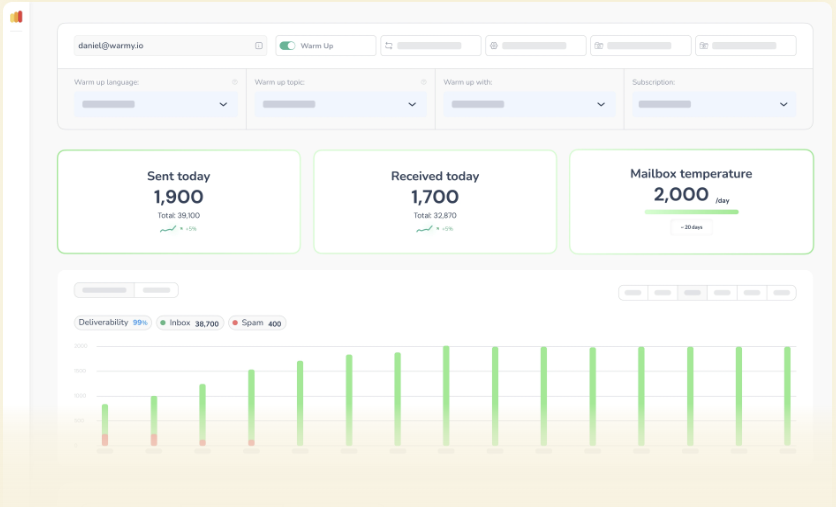Click the help icon beside Warm up topic

[x=423, y=82]
